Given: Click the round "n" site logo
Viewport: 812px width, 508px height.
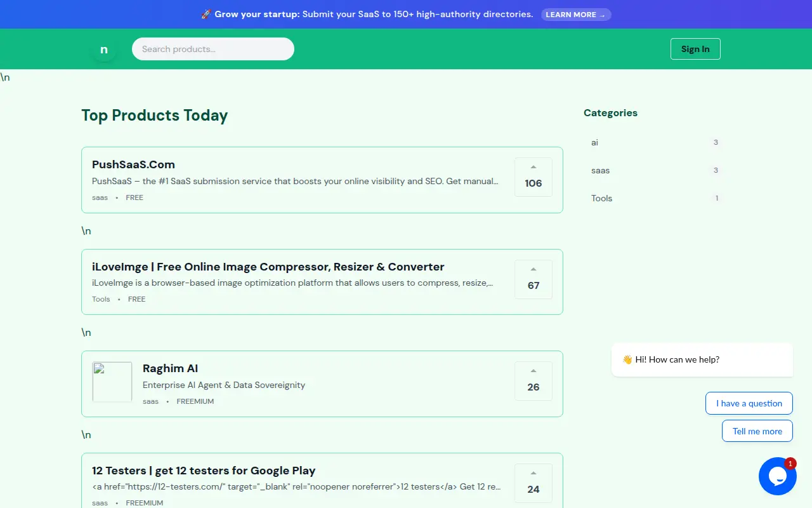Looking at the screenshot, I should [104, 49].
